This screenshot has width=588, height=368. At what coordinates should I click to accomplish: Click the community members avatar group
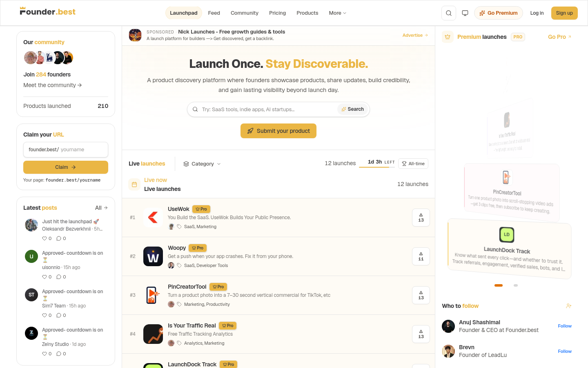click(x=48, y=58)
